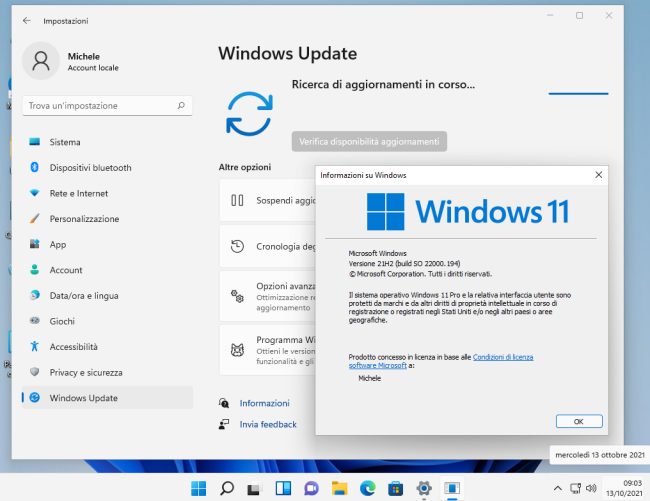
Task: Select the App category
Action: point(107,244)
